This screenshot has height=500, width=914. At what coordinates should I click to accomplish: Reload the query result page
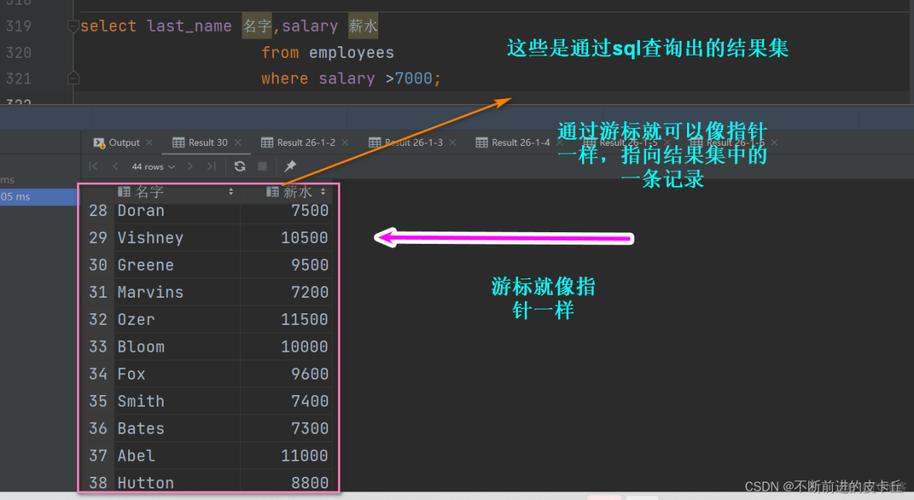coord(240,167)
